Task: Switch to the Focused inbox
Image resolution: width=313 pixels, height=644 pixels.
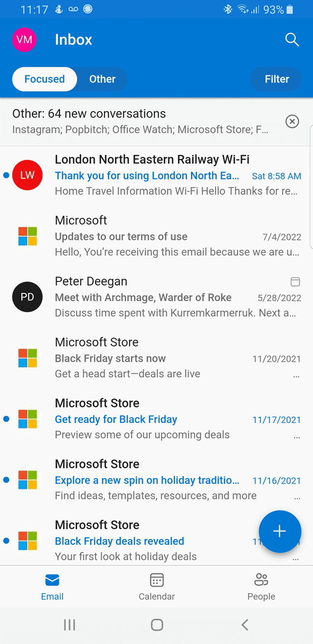Action: pos(44,79)
